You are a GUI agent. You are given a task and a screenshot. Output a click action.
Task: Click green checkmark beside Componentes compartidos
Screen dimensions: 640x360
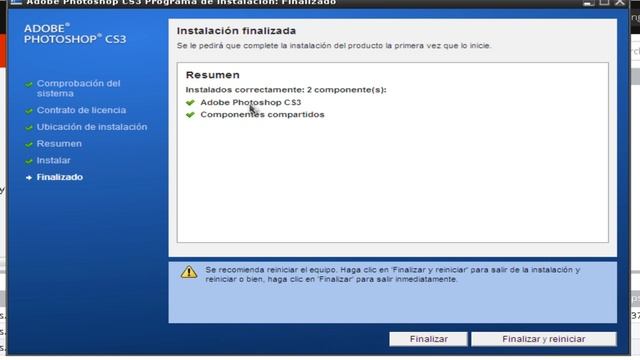click(190, 115)
